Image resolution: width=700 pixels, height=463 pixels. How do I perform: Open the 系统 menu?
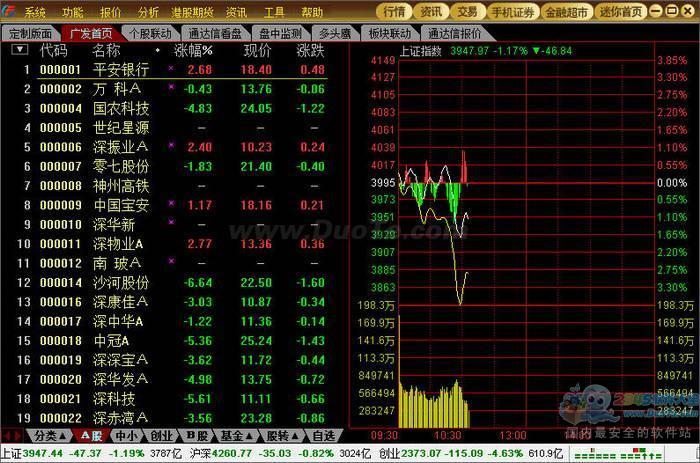click(x=35, y=13)
